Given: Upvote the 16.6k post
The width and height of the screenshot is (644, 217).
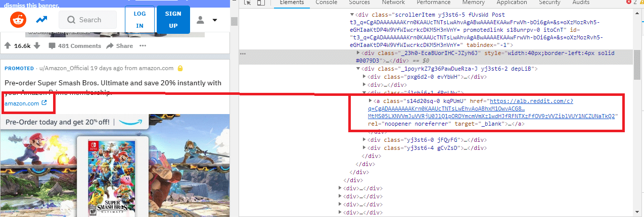Looking at the screenshot, I should pos(8,46).
